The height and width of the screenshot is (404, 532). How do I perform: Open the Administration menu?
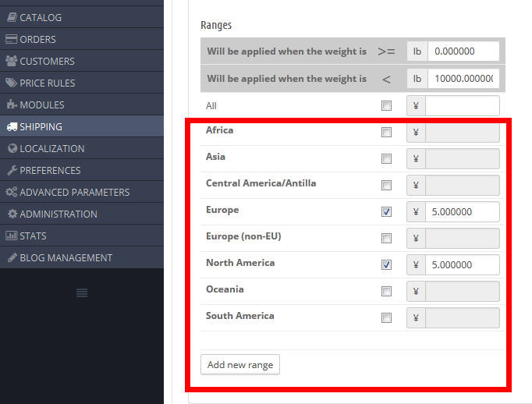pyautogui.click(x=59, y=214)
